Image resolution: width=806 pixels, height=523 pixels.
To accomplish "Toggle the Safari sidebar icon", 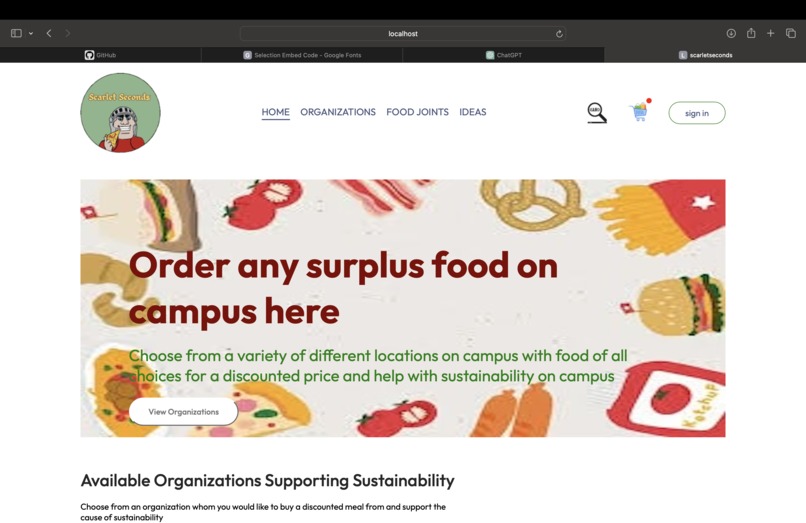I will coord(16,33).
